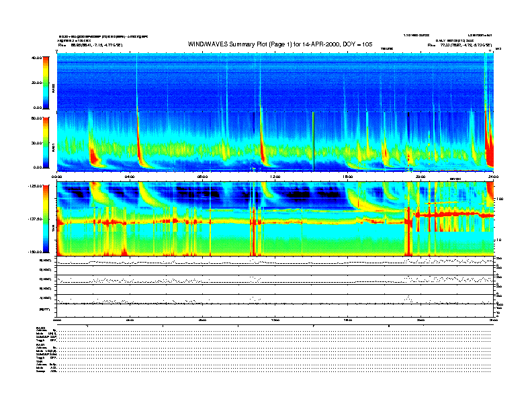Click the TNR panel vertical axis label
Screen dimensions: 532x411
coord(53,229)
